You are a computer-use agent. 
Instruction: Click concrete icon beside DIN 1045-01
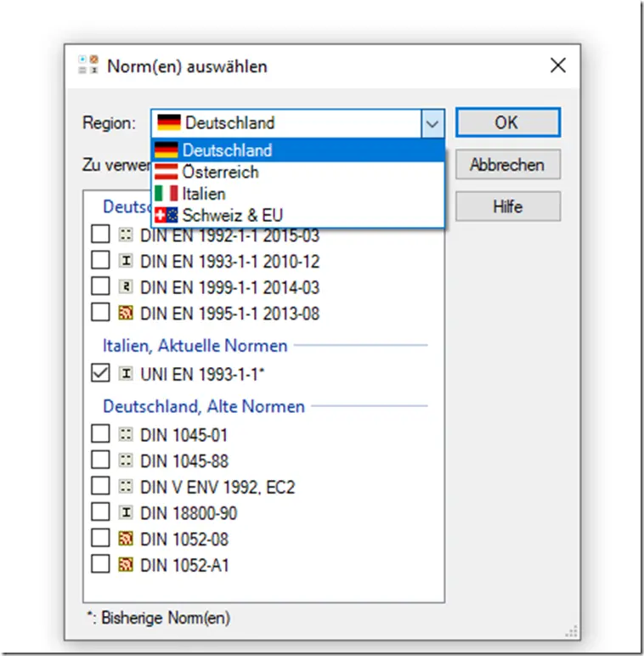(126, 434)
